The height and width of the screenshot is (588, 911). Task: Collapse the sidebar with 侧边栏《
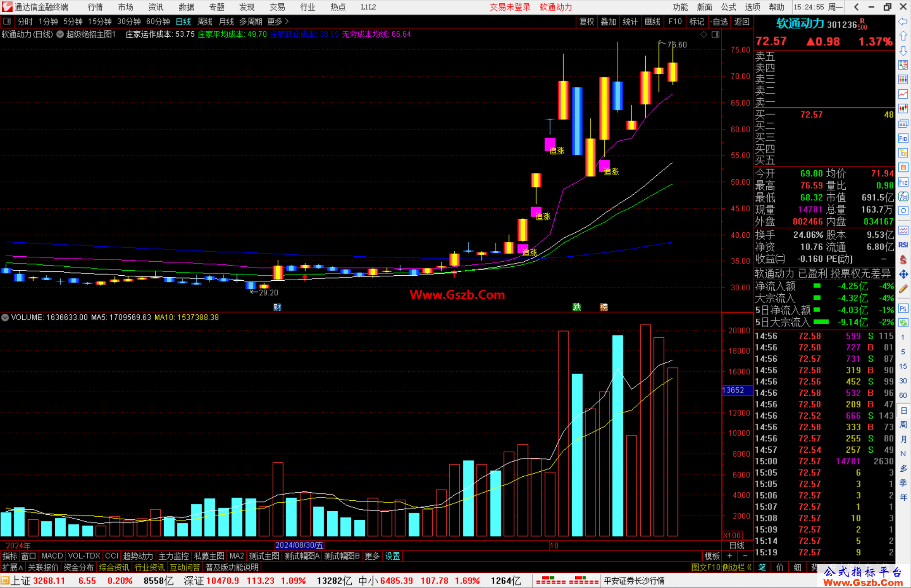tap(737, 567)
